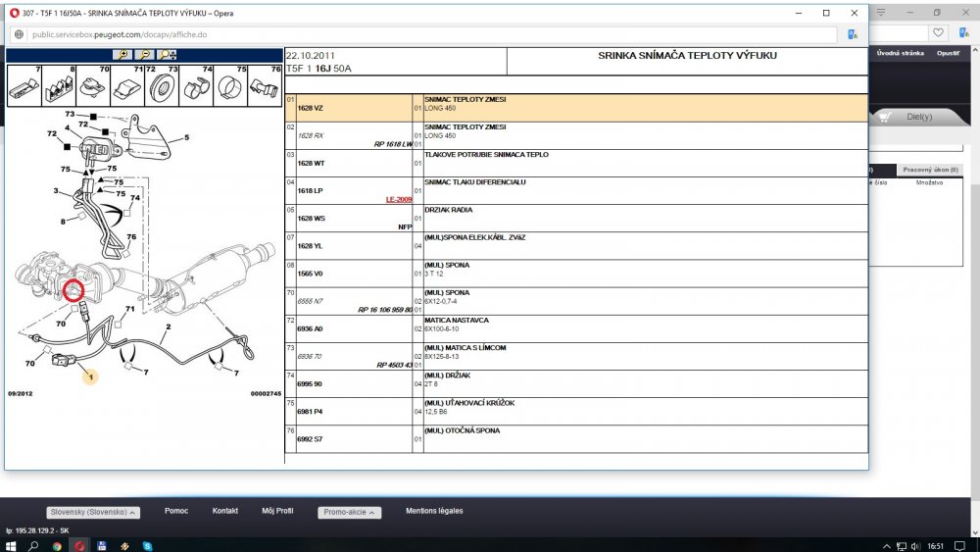Click part number 1628 YL

(310, 246)
